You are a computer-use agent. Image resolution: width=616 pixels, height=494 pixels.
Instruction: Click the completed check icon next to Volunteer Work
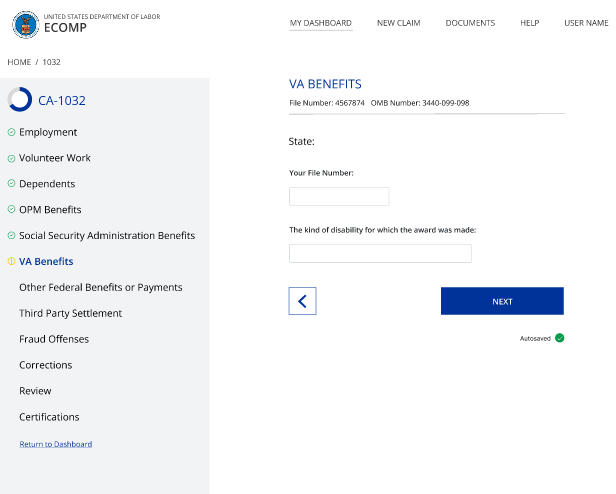click(x=11, y=158)
